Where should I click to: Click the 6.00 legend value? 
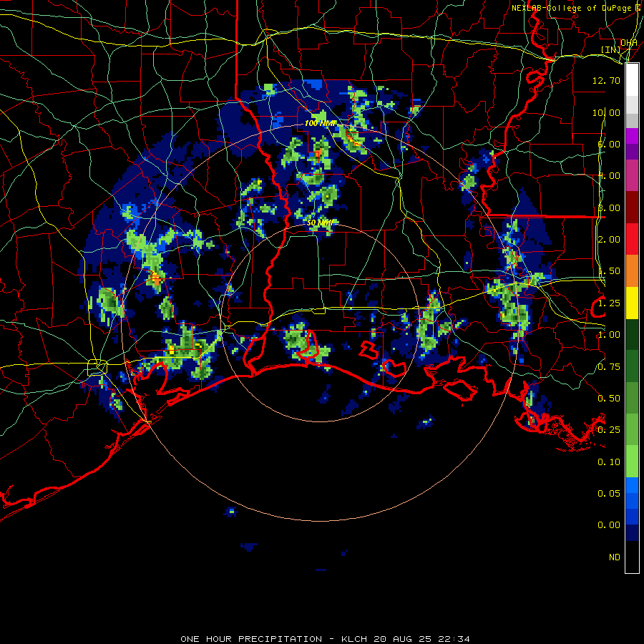click(x=609, y=144)
